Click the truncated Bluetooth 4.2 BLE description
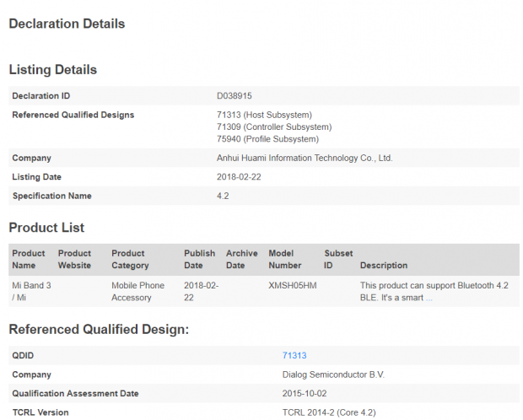Image resolution: width=523 pixels, height=420 pixels. coord(434,291)
